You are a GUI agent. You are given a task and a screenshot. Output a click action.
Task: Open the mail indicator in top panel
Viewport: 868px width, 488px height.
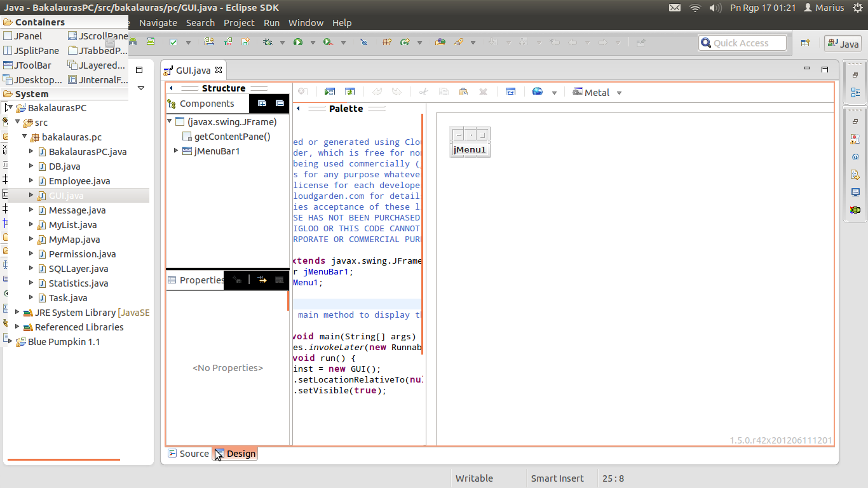click(x=675, y=8)
